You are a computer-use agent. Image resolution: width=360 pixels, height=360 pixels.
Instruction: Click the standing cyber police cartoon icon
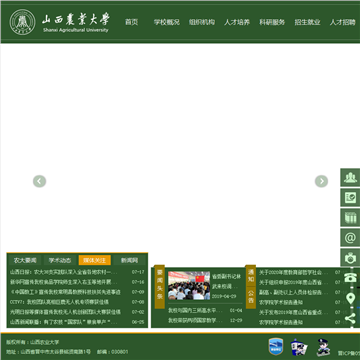[323, 347]
